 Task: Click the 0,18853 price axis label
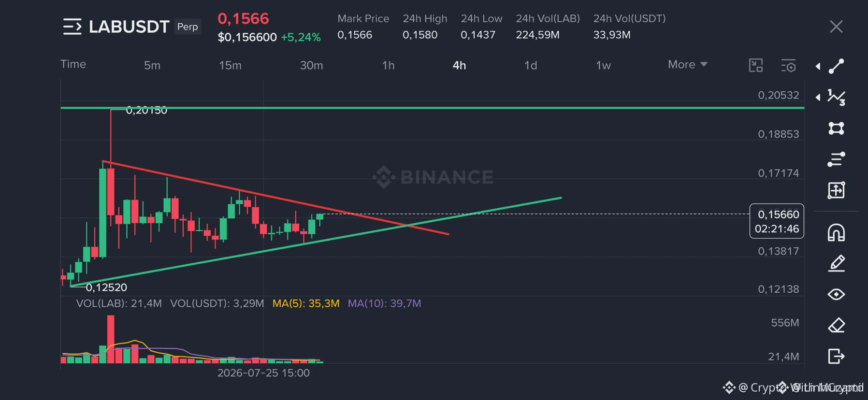[778, 134]
